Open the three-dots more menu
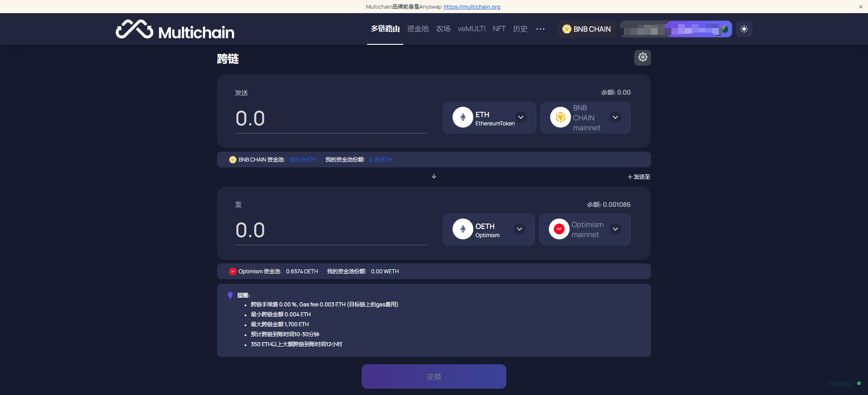The image size is (868, 395). click(x=540, y=29)
